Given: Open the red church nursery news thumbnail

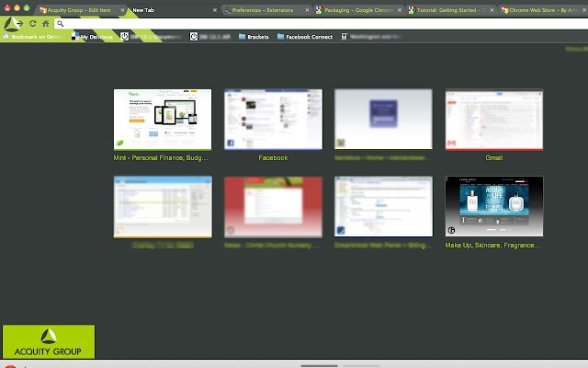Looking at the screenshot, I should tap(273, 206).
